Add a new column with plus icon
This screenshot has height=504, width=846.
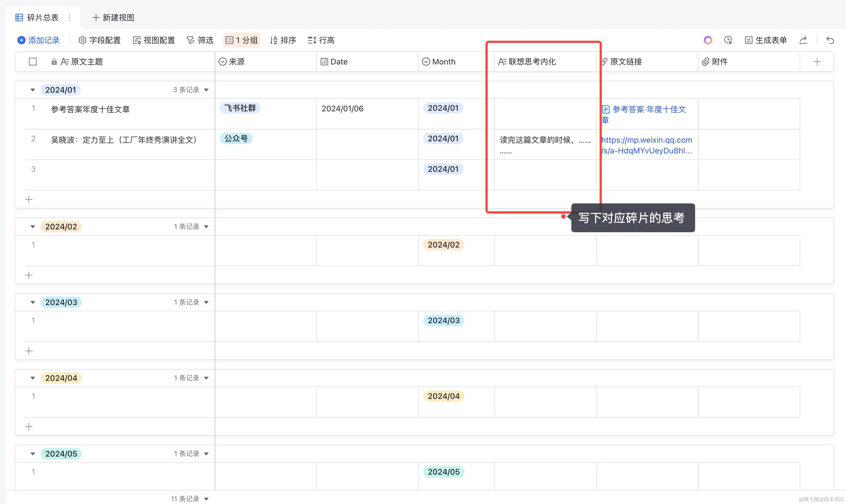click(817, 62)
